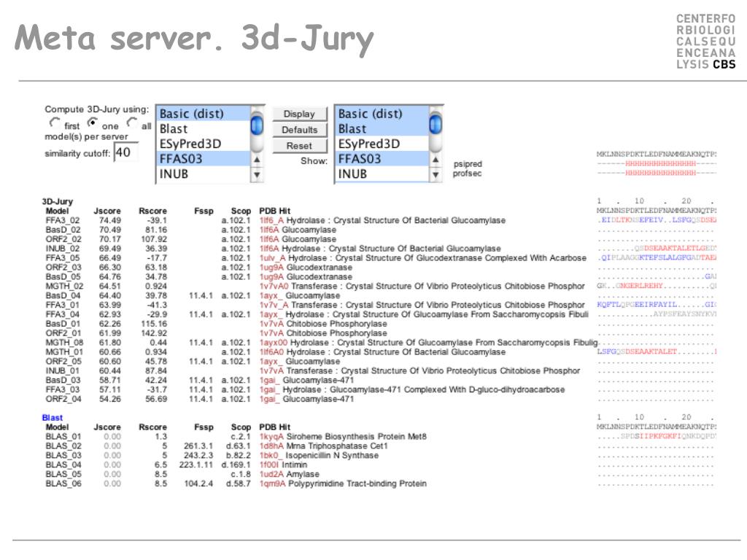
Task: Open PDB hit 1lf6A for BasD_02
Action: click(269, 230)
